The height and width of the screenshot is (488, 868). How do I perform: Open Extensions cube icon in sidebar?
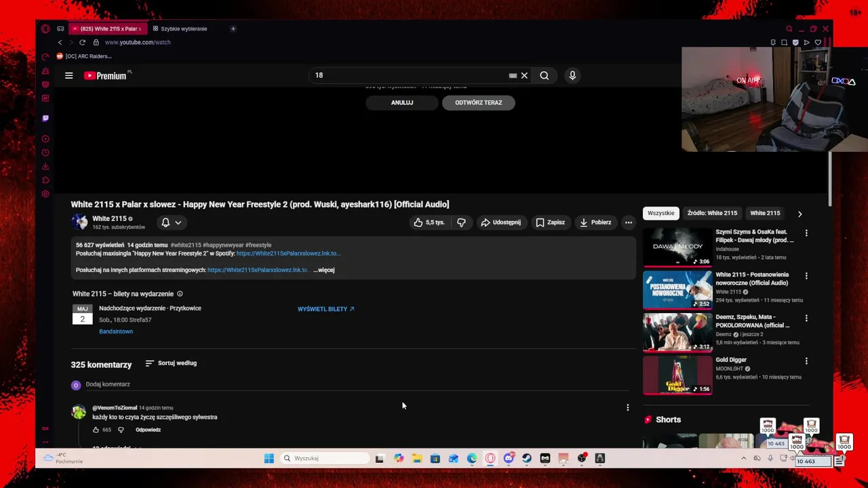[45, 180]
